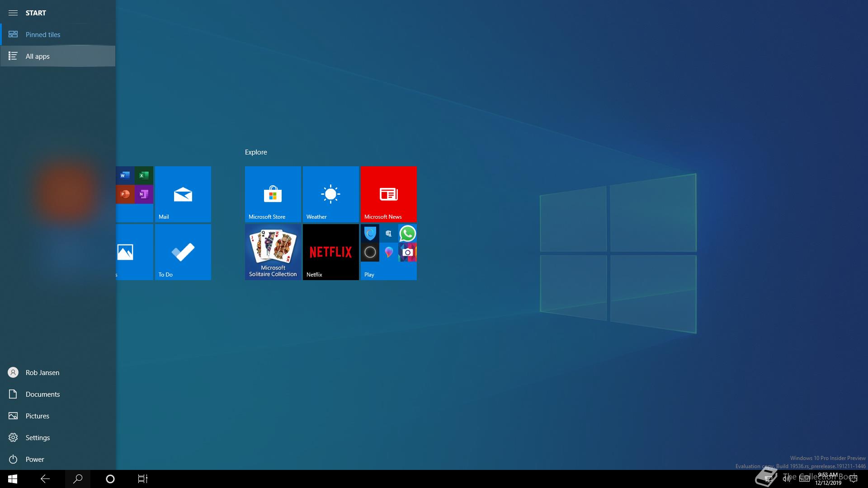Open the Rob Jansen account menu
This screenshot has height=488, width=868.
[42, 372]
